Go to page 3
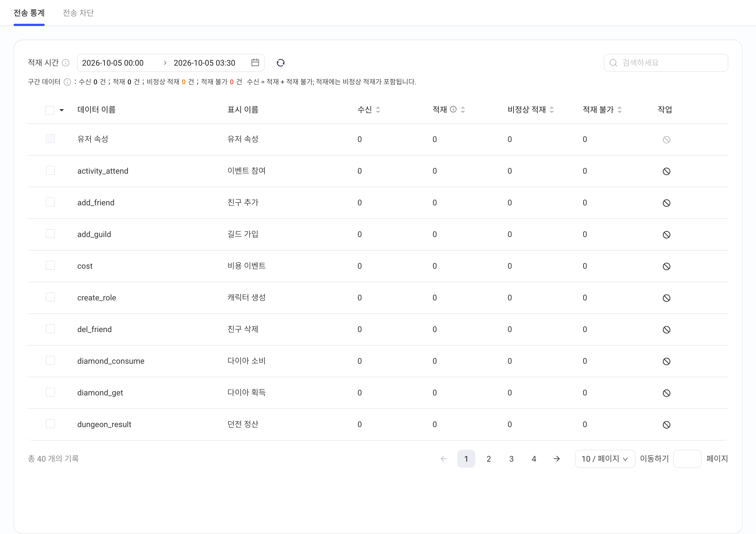Image resolution: width=756 pixels, height=534 pixels. 511,458
